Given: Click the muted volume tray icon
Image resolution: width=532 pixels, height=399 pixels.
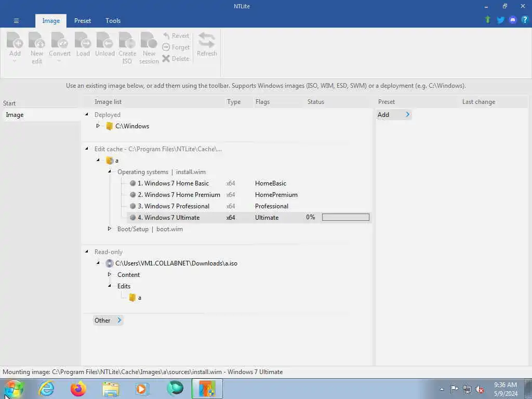Looking at the screenshot, I should [x=480, y=389].
